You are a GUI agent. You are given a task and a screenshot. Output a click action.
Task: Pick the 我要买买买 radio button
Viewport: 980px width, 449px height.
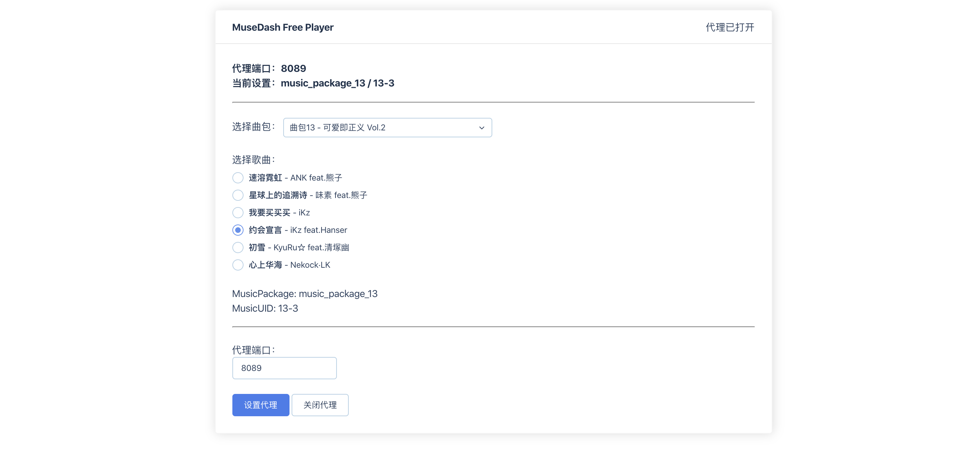[x=238, y=213]
